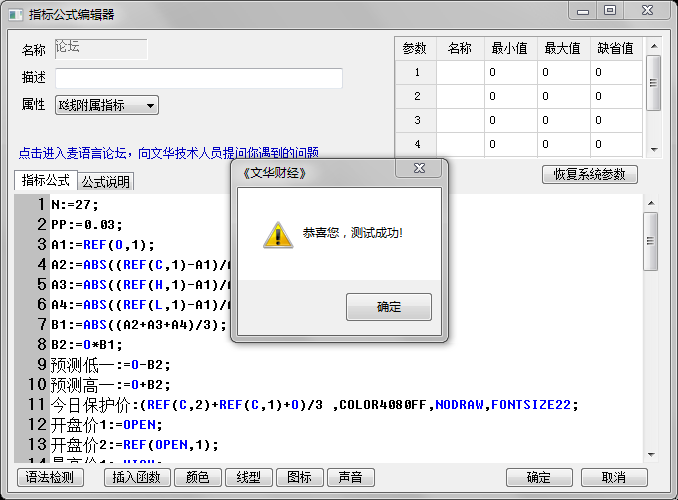The width and height of the screenshot is (678, 500).
Task: Click line 13 开盘价2:=REF(OPEN,1);
Action: pyautogui.click(x=134, y=445)
